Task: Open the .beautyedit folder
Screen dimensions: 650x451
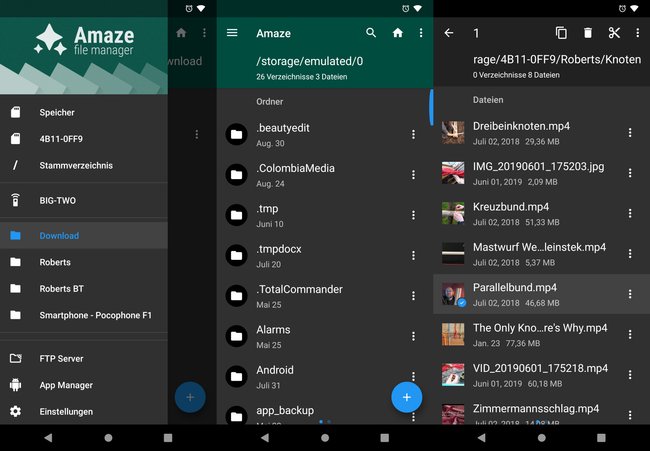Action: pyautogui.click(x=325, y=134)
